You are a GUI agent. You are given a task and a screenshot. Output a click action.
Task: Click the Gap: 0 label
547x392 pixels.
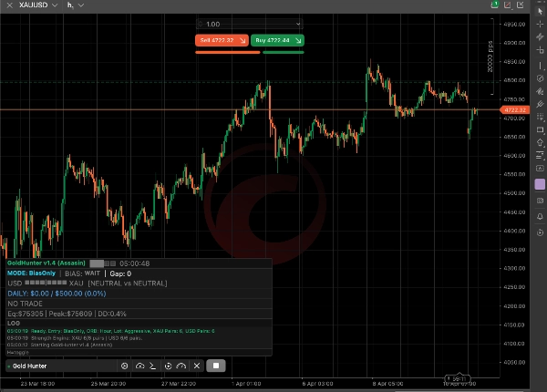(120, 273)
